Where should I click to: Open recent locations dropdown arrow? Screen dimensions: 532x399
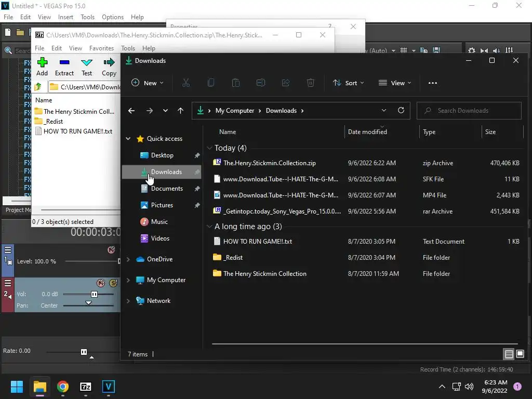(165, 111)
